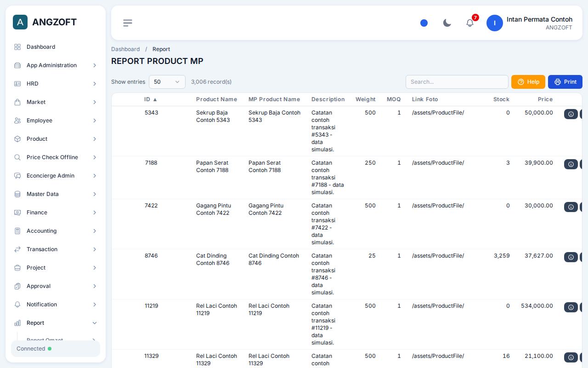Open the Accounting menu item
This screenshot has width=588, height=368.
56,231
